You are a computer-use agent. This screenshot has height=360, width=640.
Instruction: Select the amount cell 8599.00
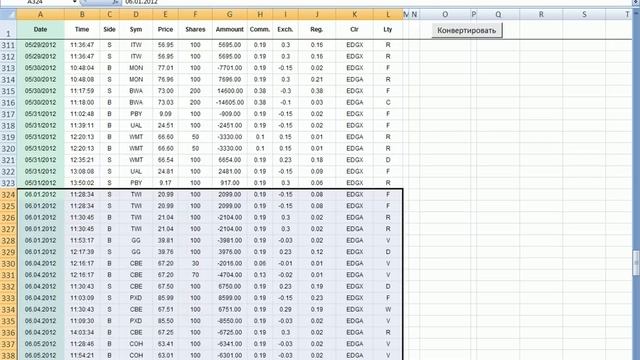point(229,298)
